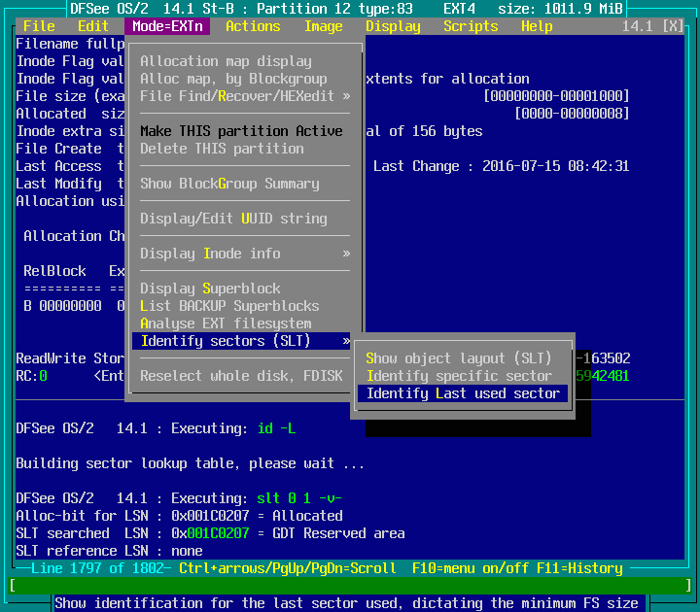Viewport: 700px width, 612px height.
Task: Open the Scripts menu
Action: point(471,26)
